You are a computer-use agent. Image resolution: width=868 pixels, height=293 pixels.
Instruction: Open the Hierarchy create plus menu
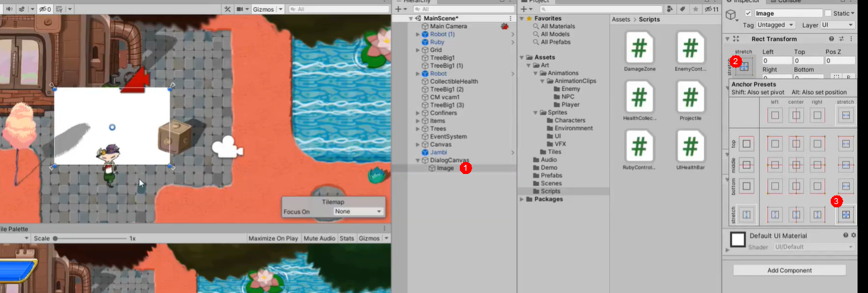click(x=400, y=9)
